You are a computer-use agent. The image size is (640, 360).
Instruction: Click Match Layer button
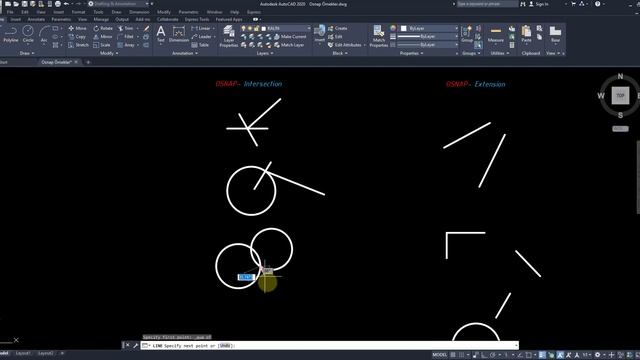click(x=289, y=45)
